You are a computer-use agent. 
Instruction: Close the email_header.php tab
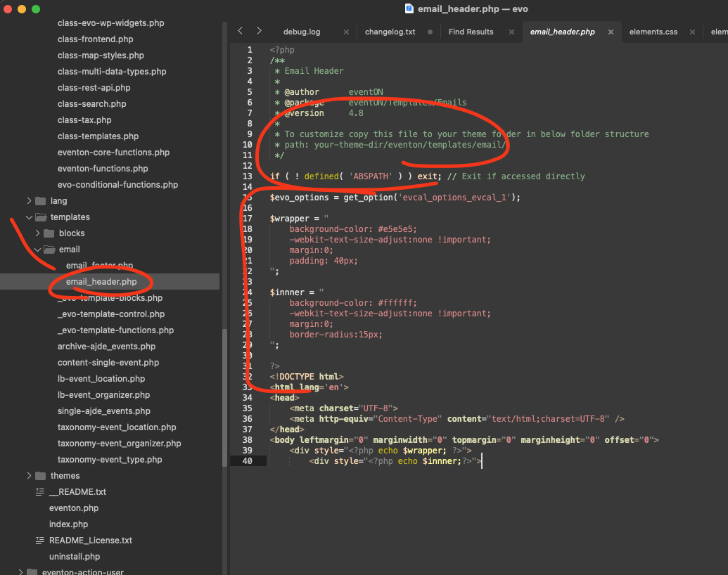point(611,32)
